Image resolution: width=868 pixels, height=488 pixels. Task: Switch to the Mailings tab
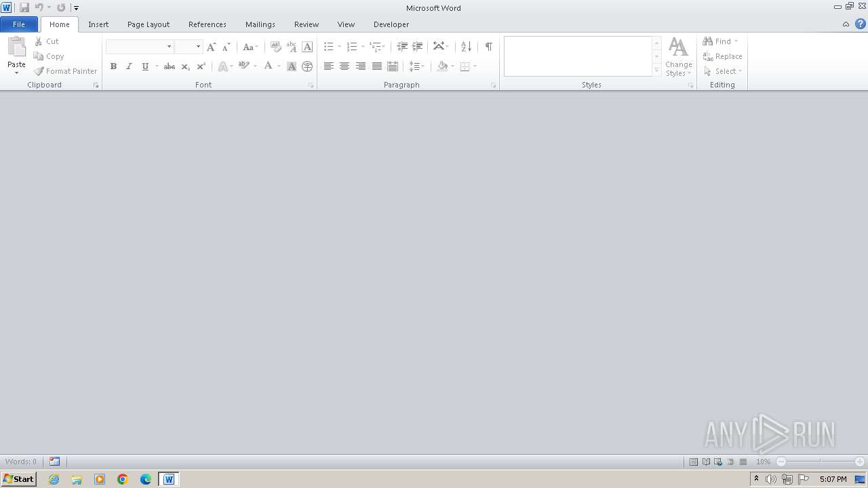click(260, 24)
